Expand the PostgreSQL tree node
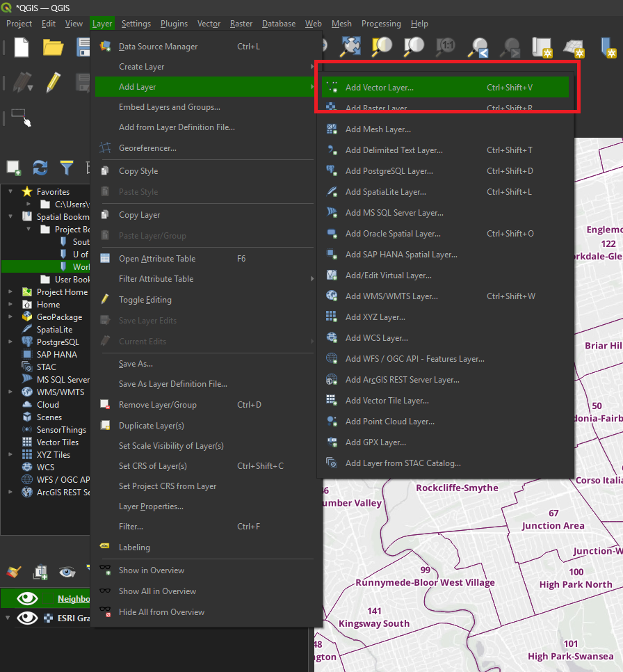The height and width of the screenshot is (672, 623). click(x=10, y=342)
